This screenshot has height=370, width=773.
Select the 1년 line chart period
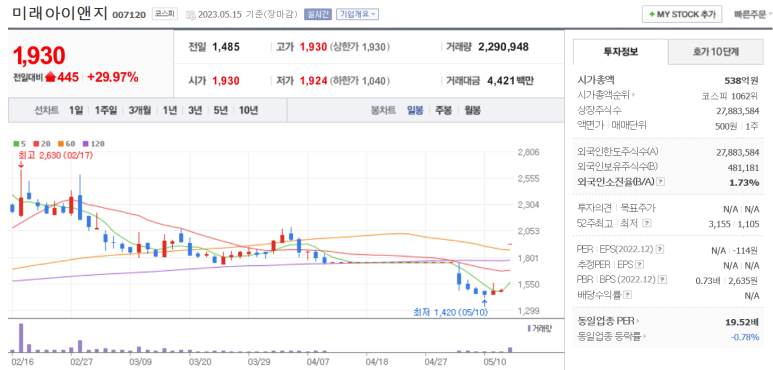pyautogui.click(x=170, y=110)
